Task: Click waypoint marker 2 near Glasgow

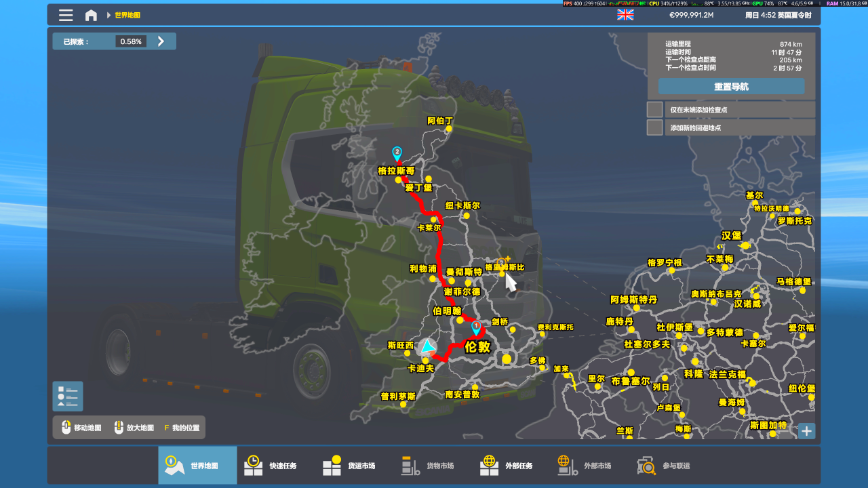Action: [397, 153]
